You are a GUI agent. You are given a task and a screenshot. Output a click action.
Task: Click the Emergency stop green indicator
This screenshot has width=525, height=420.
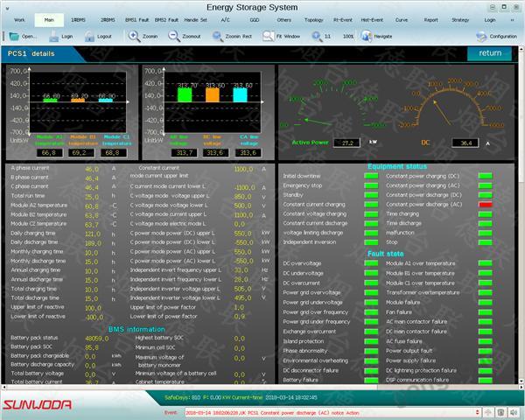[x=371, y=185]
